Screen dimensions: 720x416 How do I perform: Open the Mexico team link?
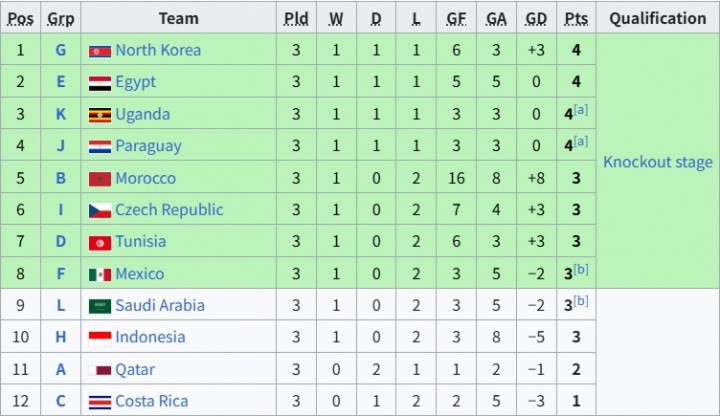139,274
